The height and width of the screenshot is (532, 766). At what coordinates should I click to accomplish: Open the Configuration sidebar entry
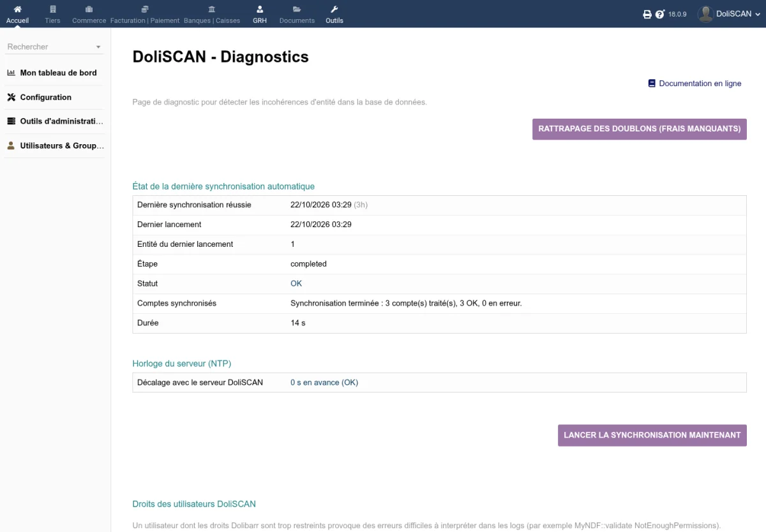(45, 98)
